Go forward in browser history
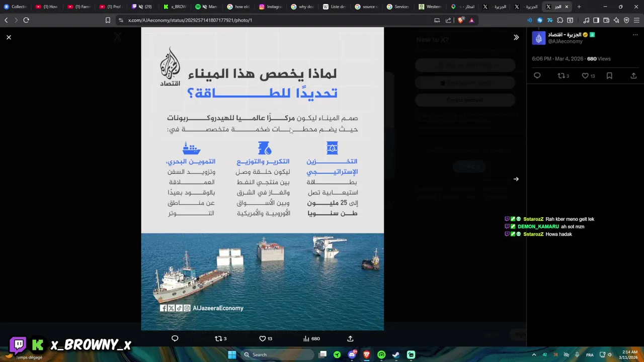 pyautogui.click(x=16, y=20)
